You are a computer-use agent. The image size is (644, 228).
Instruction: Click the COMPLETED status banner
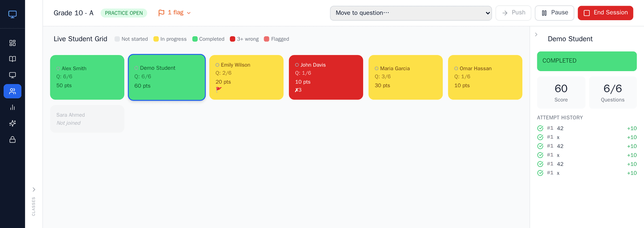pyautogui.click(x=587, y=61)
